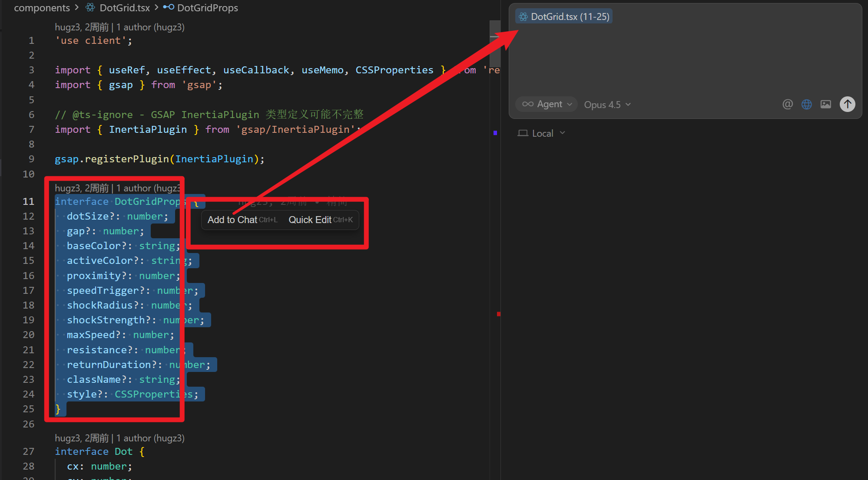Click the @ mention icon
This screenshot has width=868, height=480.
(x=787, y=104)
